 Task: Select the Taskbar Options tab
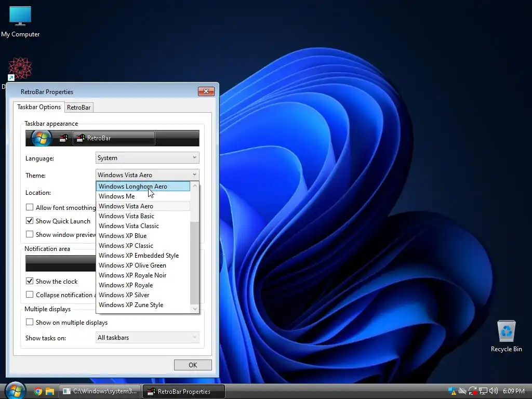[39, 107]
